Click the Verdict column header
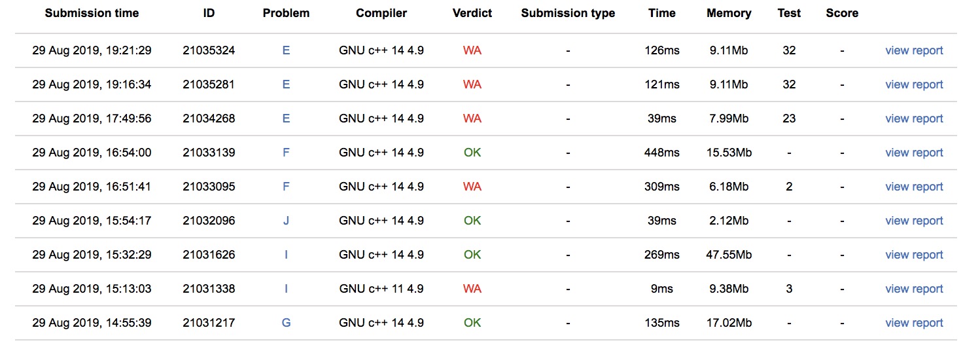The width and height of the screenshot is (980, 351). (472, 13)
